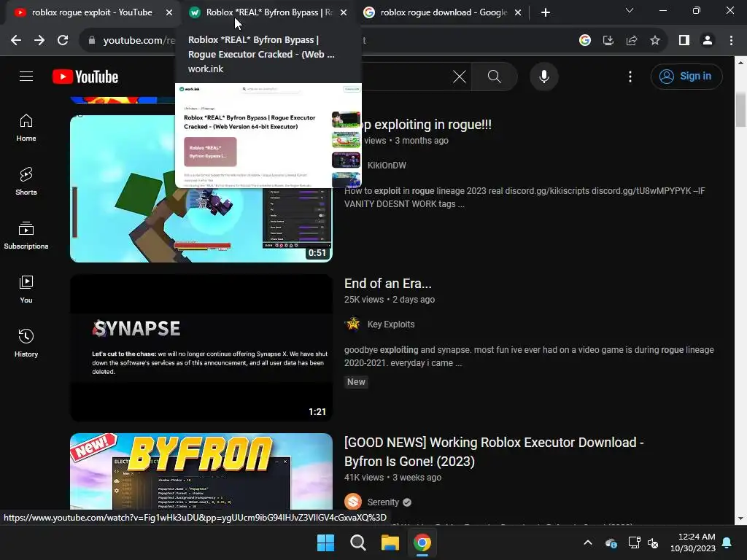Click the YouTube search magnifier button

pyautogui.click(x=494, y=76)
